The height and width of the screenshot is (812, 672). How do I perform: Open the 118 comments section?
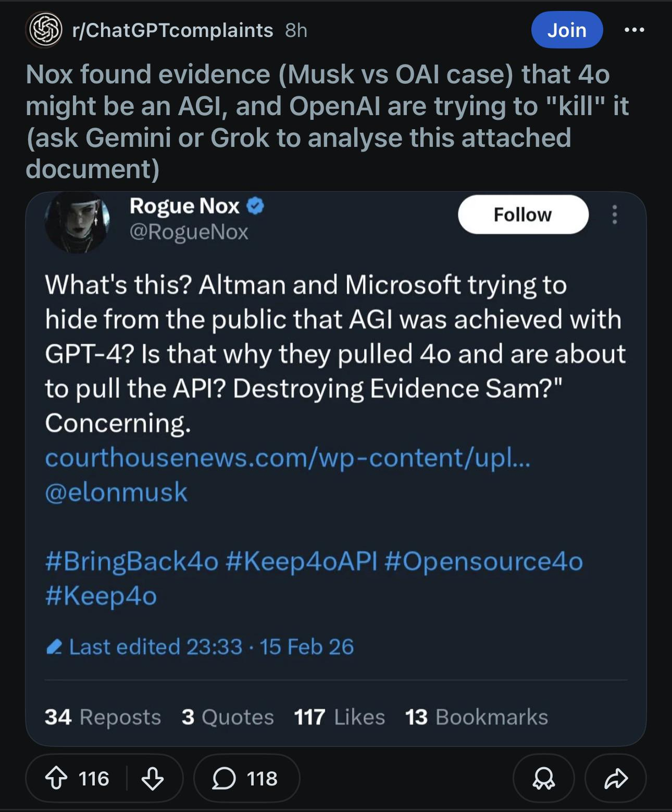246,779
